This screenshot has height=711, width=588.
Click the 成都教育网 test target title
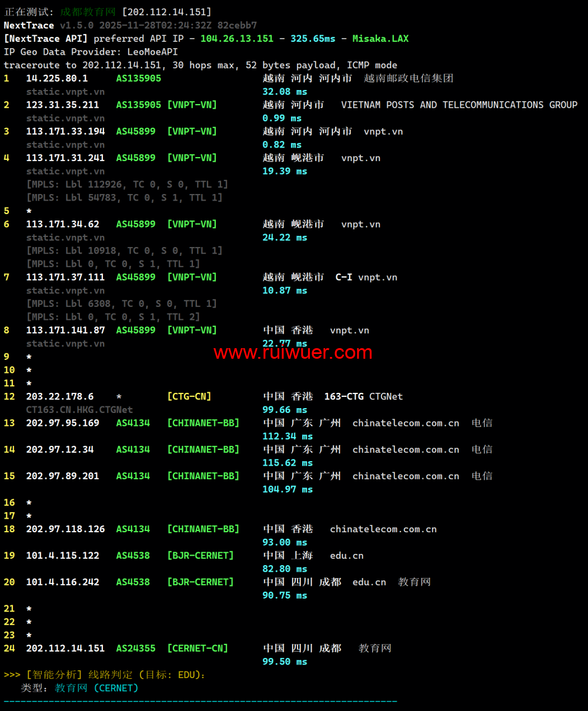(x=88, y=12)
